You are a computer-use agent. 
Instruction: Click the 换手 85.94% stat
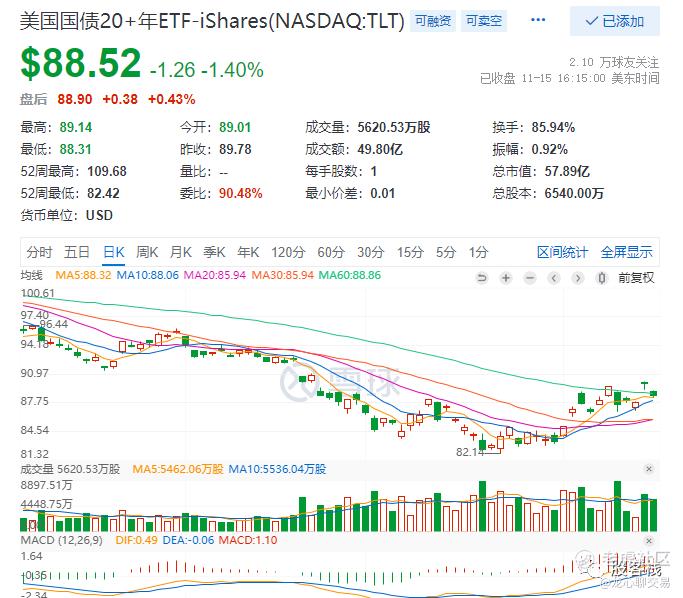[x=534, y=127]
